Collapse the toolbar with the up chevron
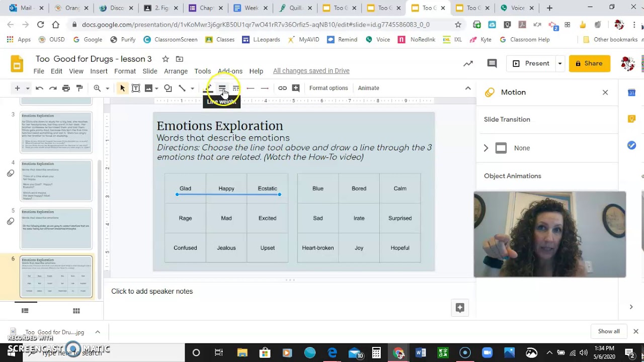The height and width of the screenshot is (362, 644). (468, 88)
